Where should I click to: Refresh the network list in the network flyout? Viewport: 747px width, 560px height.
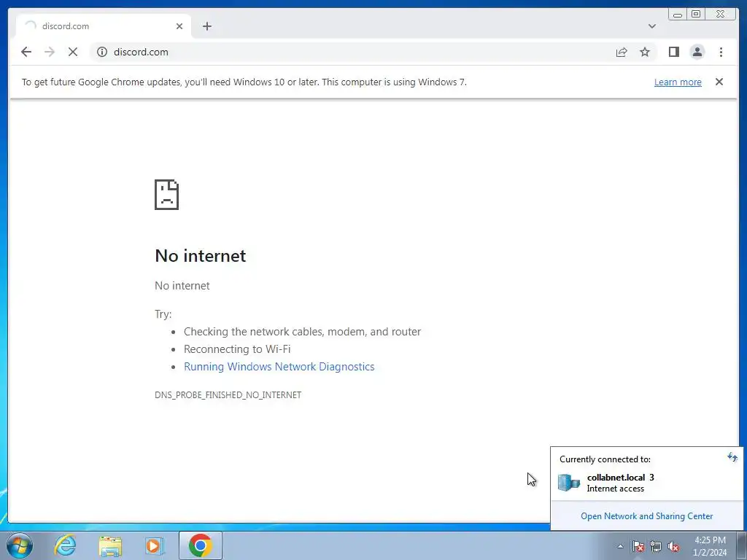(x=732, y=458)
